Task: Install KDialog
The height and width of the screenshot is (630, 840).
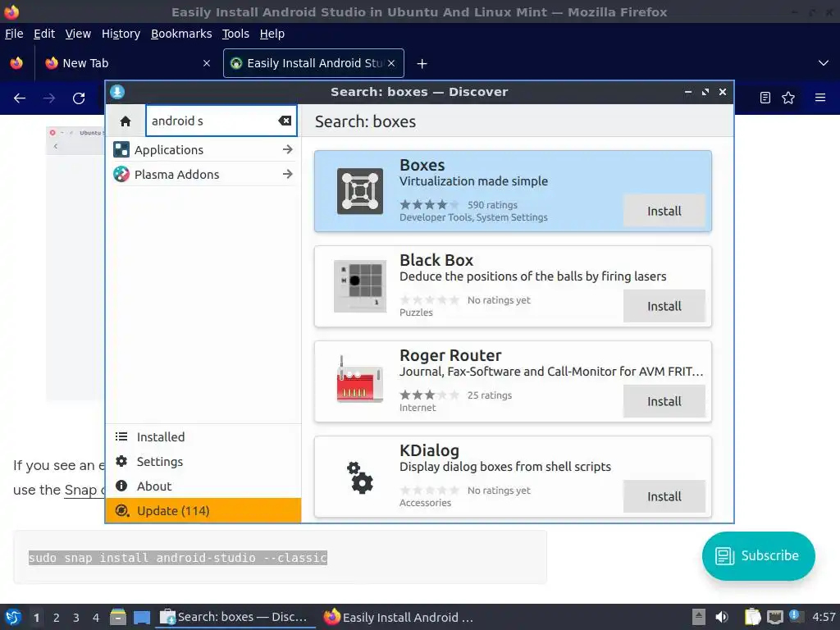Action: 664,496
